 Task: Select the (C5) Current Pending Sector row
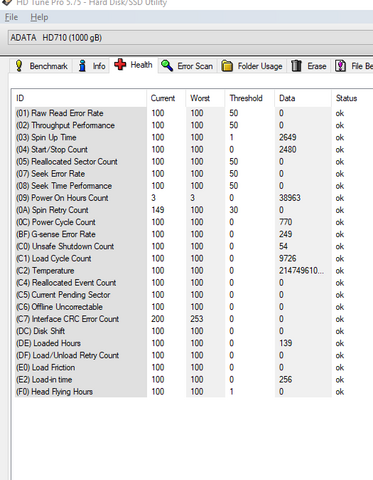193,295
